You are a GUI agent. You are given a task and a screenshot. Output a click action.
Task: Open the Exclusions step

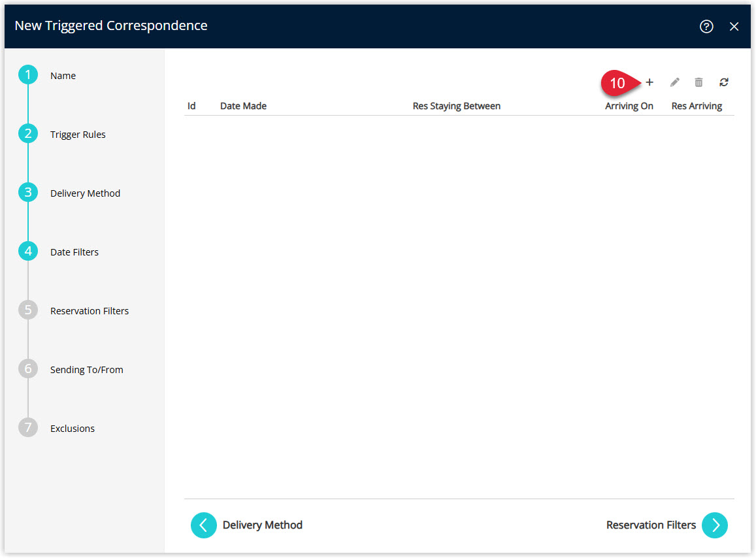(73, 429)
